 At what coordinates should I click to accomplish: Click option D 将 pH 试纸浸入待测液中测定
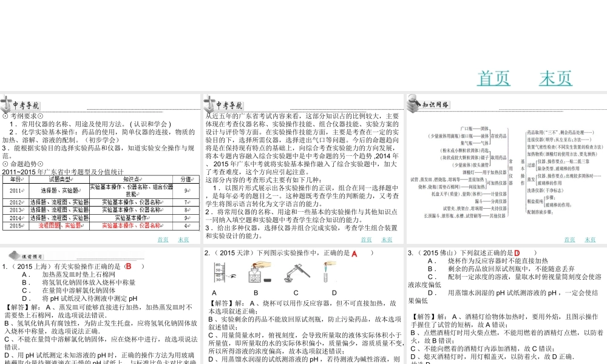click(80, 298)
